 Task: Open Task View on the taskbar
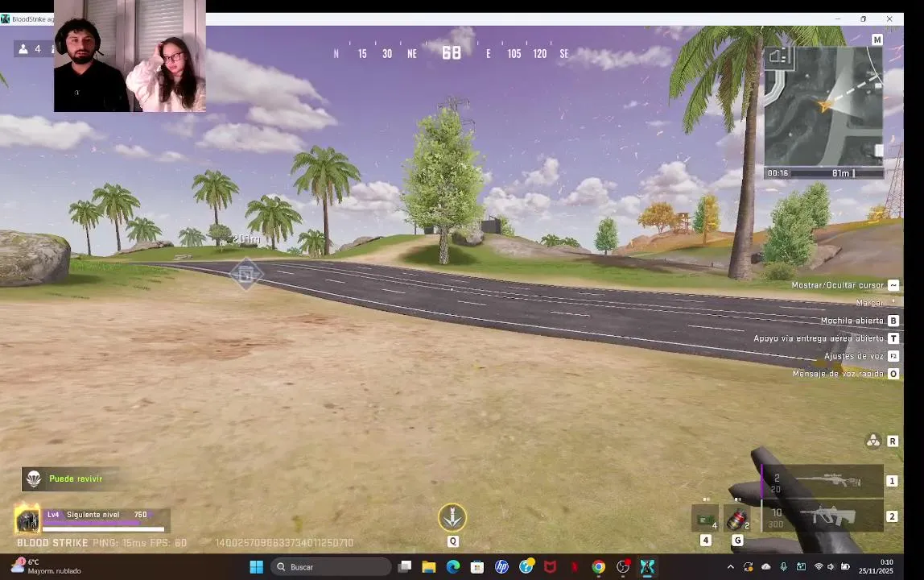[405, 567]
